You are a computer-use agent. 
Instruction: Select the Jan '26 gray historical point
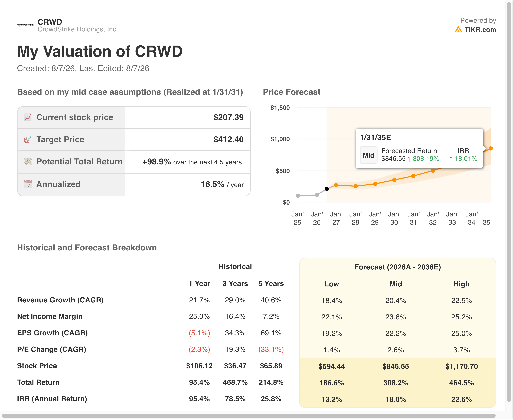click(x=317, y=195)
